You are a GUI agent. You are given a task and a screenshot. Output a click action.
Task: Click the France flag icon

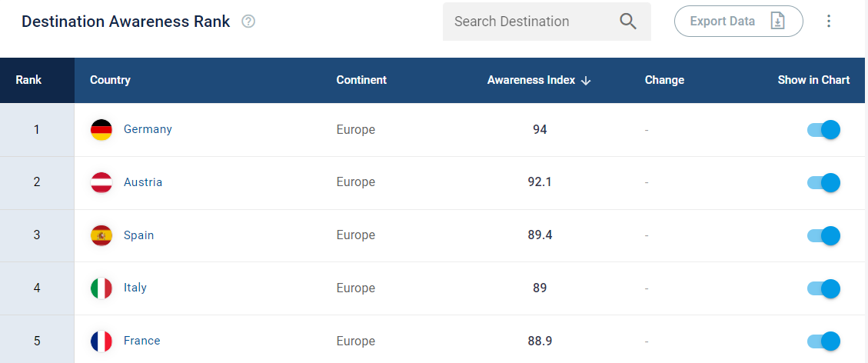(101, 341)
